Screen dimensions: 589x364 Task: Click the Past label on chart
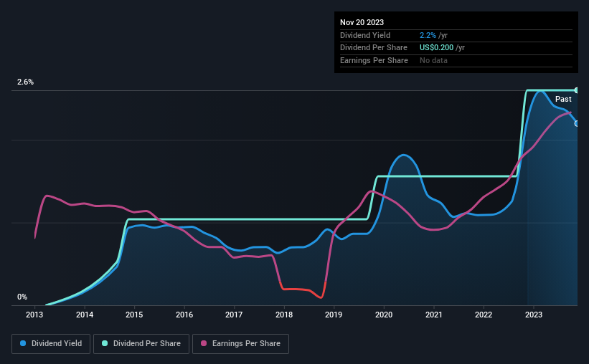click(x=563, y=99)
